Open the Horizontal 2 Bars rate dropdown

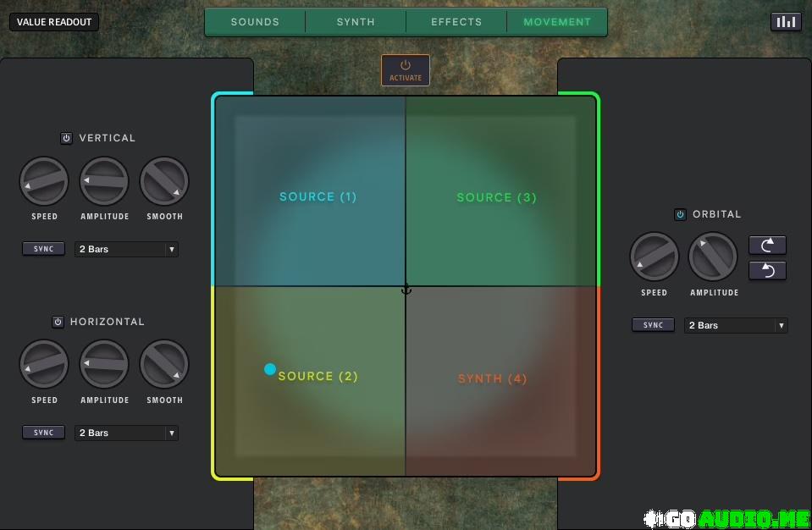(x=126, y=433)
